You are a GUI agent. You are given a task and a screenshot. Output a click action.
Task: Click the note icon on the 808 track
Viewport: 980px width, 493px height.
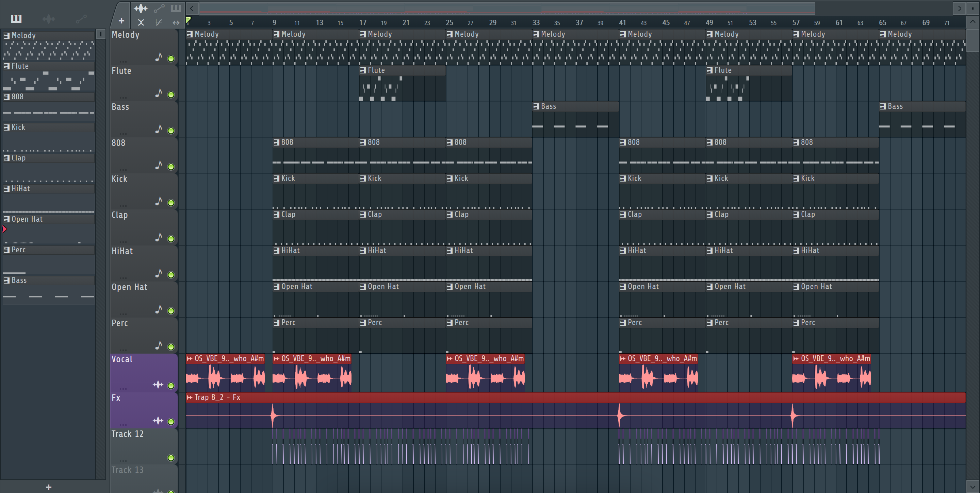click(x=159, y=165)
